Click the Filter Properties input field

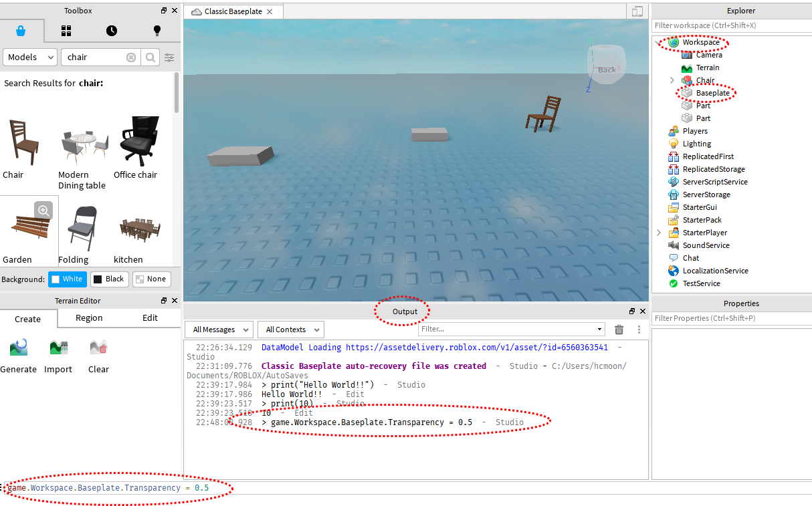click(732, 318)
